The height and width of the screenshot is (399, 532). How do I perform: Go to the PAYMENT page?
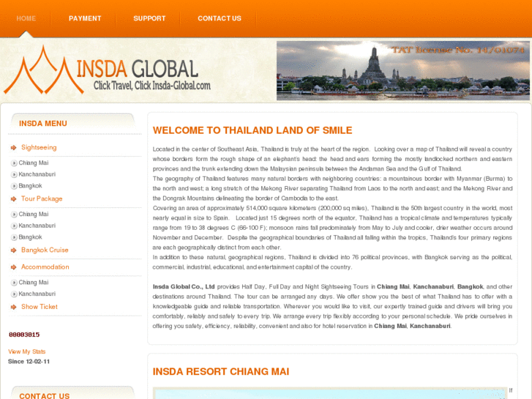[85, 18]
